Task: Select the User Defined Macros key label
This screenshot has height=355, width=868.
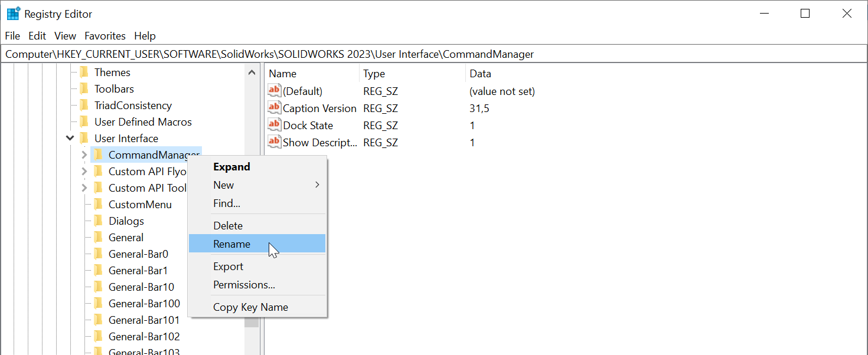Action: point(143,122)
